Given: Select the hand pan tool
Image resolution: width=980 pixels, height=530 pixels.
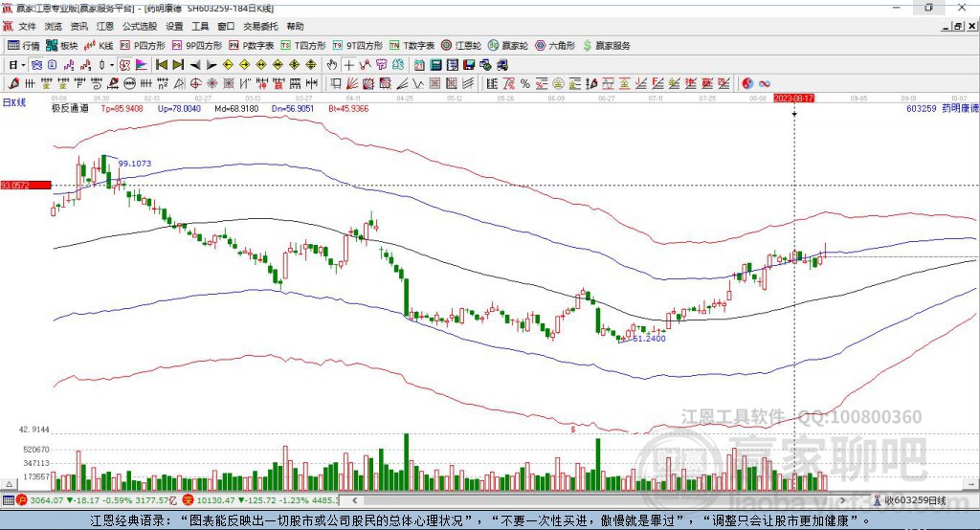Looking at the screenshot, I should 332,65.
